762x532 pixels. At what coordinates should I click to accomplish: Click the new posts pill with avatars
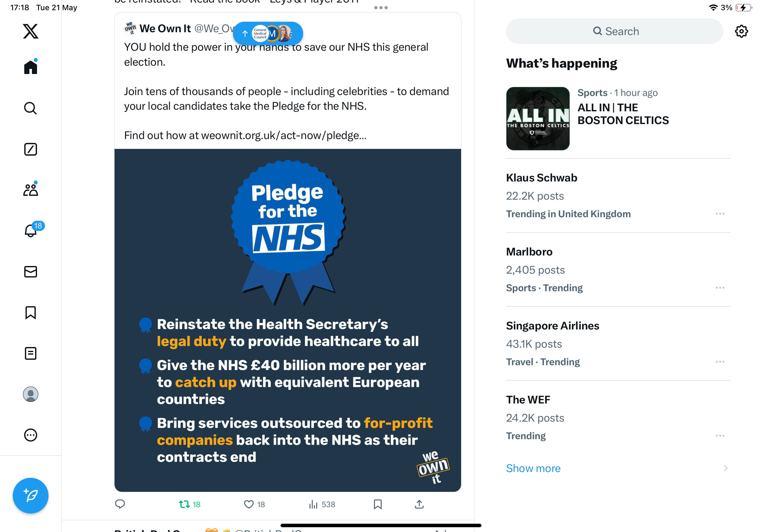268,33
